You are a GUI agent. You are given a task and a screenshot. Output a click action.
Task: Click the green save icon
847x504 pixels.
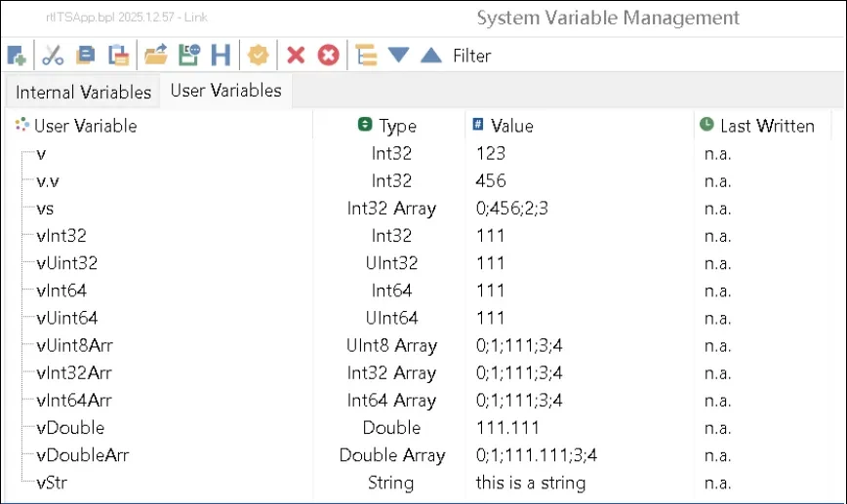[188, 56]
